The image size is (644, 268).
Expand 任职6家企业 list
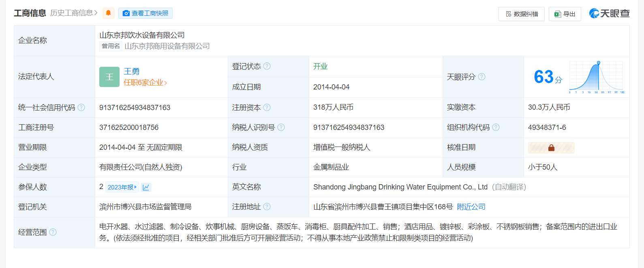tap(145, 83)
